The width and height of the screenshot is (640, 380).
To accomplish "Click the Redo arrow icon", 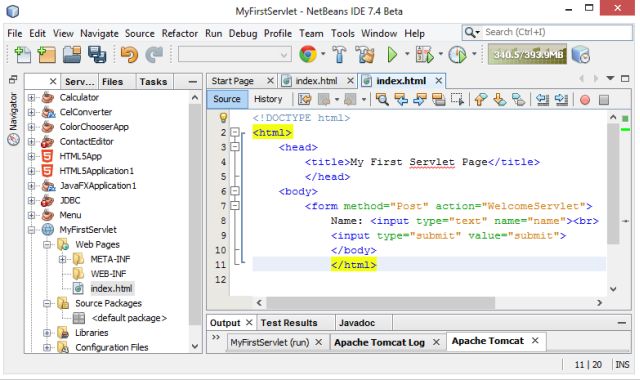I will point(154,54).
